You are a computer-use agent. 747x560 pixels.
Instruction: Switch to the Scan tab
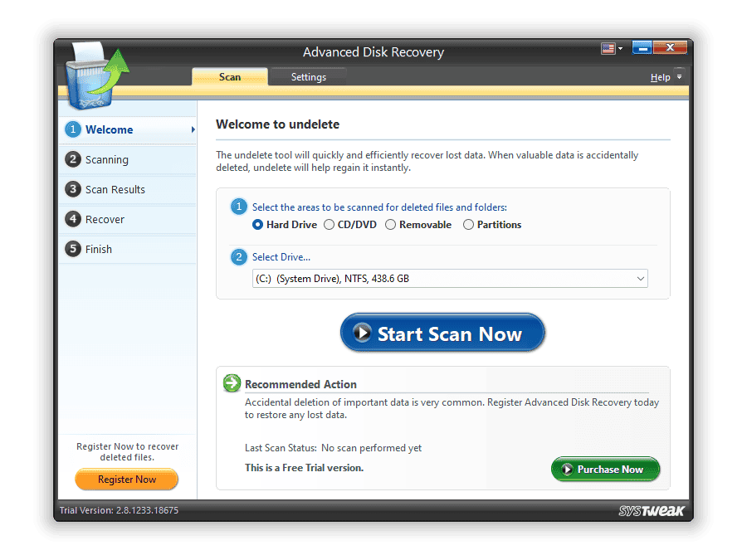pos(230,76)
